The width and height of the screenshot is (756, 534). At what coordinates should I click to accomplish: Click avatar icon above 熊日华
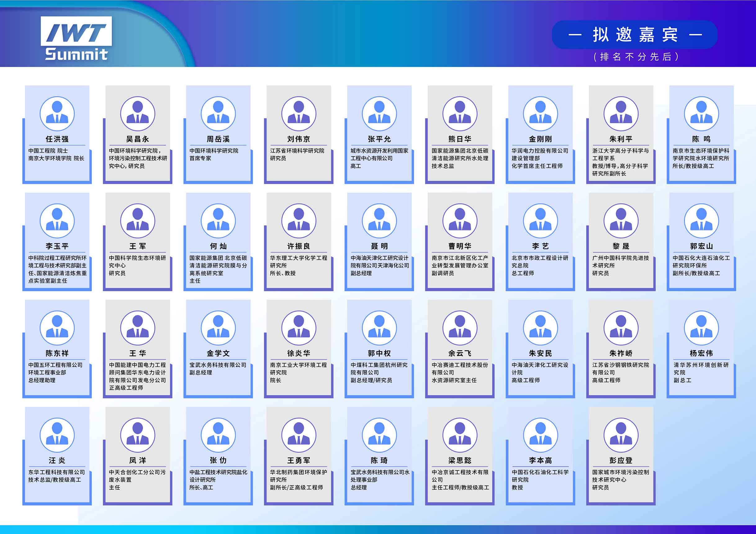460,114
